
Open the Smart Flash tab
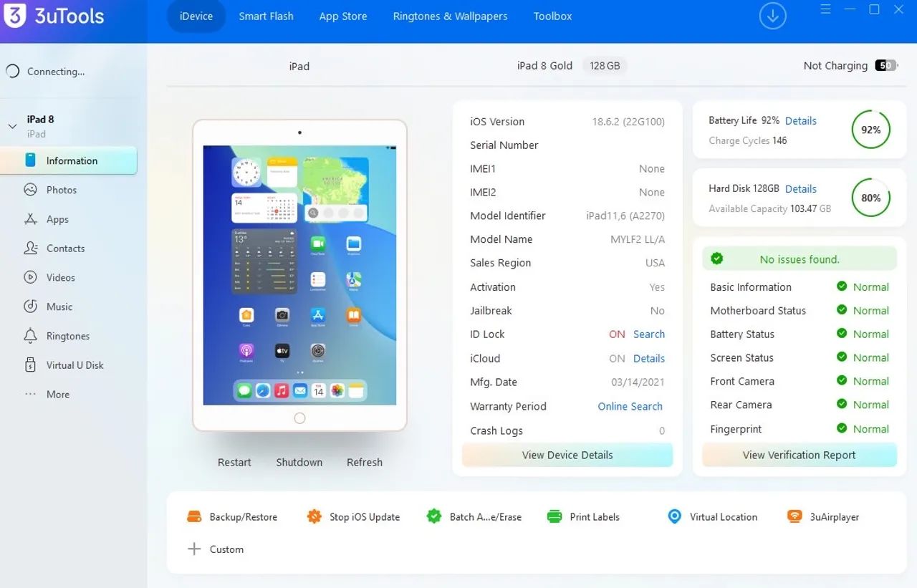(266, 16)
